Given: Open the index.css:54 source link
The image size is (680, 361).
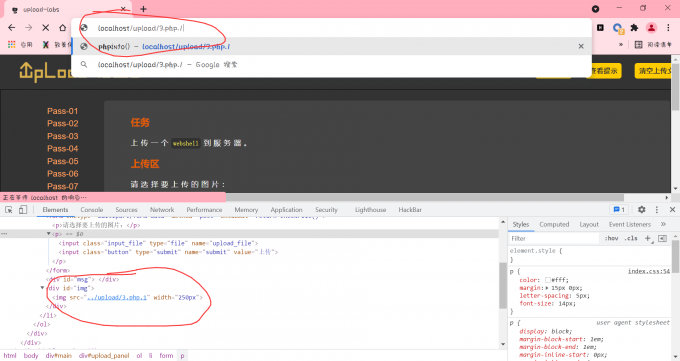Looking at the screenshot, I should tap(649, 271).
